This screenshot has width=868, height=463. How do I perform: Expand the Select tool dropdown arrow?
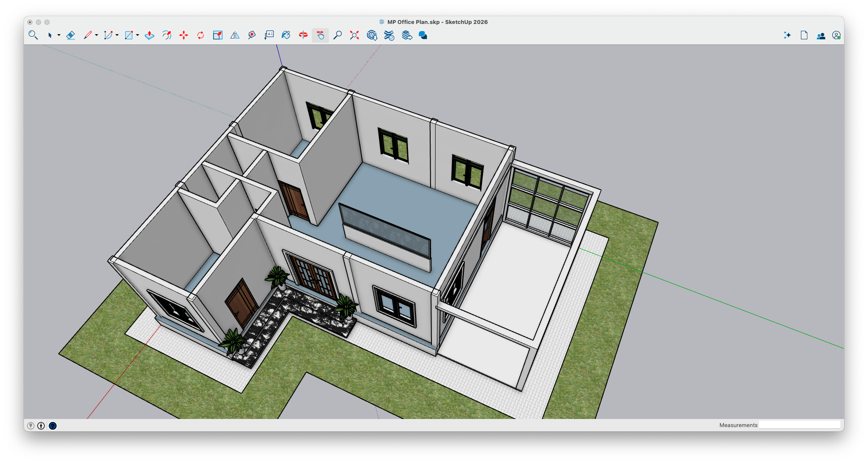coord(59,35)
